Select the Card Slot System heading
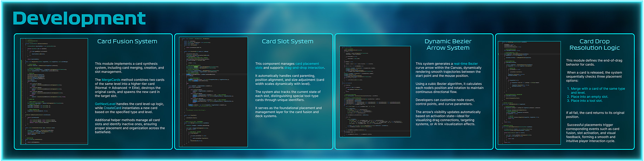The height and width of the screenshot is (161, 644). point(287,41)
